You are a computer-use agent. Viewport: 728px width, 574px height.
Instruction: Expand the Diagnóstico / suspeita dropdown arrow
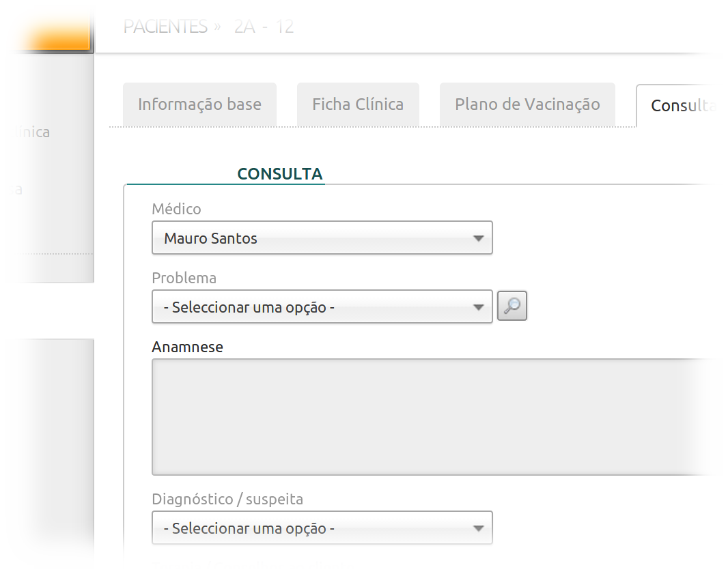(478, 528)
